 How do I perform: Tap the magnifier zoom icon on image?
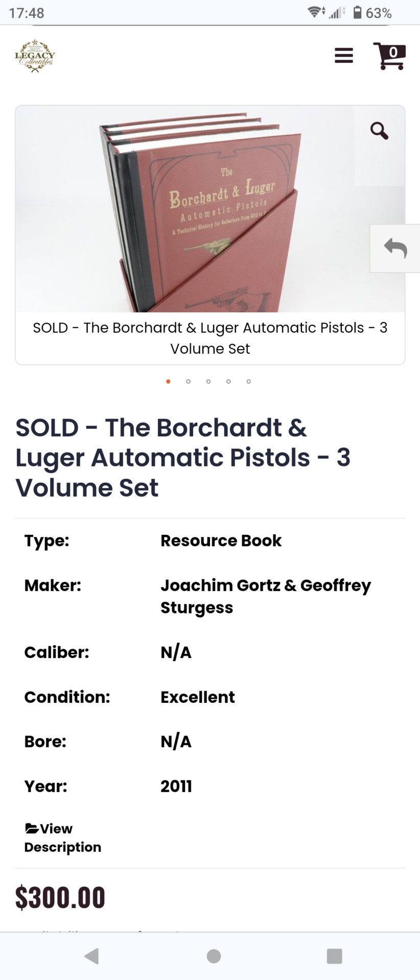(379, 131)
